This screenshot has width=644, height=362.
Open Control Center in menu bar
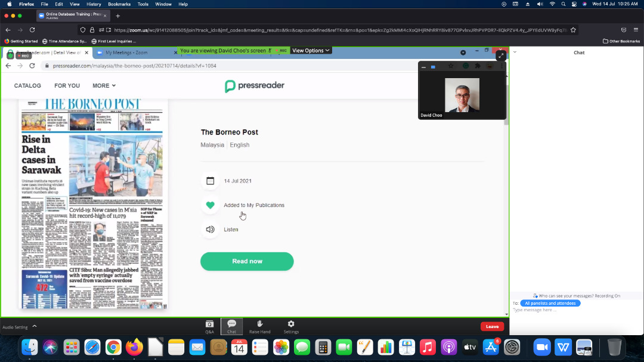click(x=574, y=4)
